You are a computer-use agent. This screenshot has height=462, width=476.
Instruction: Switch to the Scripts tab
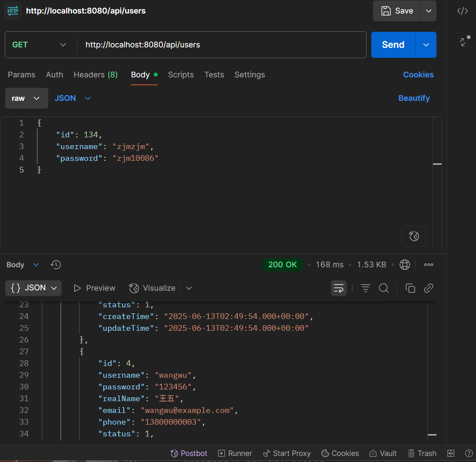coord(181,75)
